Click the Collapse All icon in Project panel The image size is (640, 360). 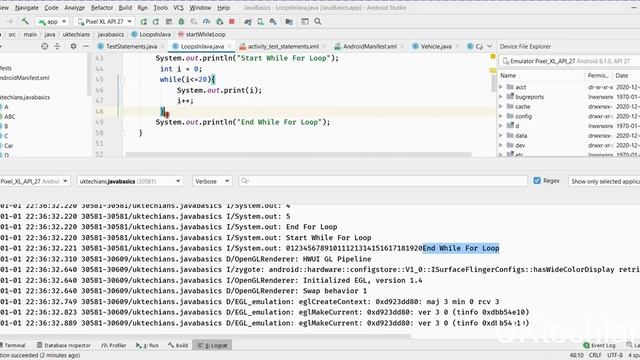(x=57, y=46)
